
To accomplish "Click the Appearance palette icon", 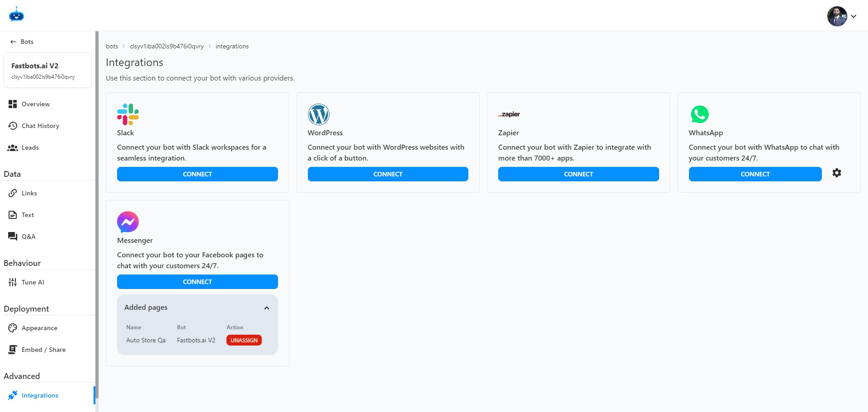I will 13,328.
